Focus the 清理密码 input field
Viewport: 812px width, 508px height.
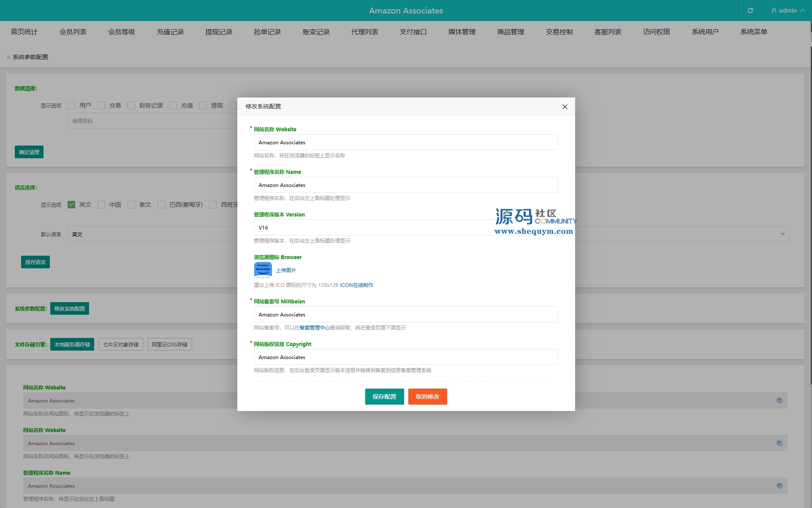(152, 121)
